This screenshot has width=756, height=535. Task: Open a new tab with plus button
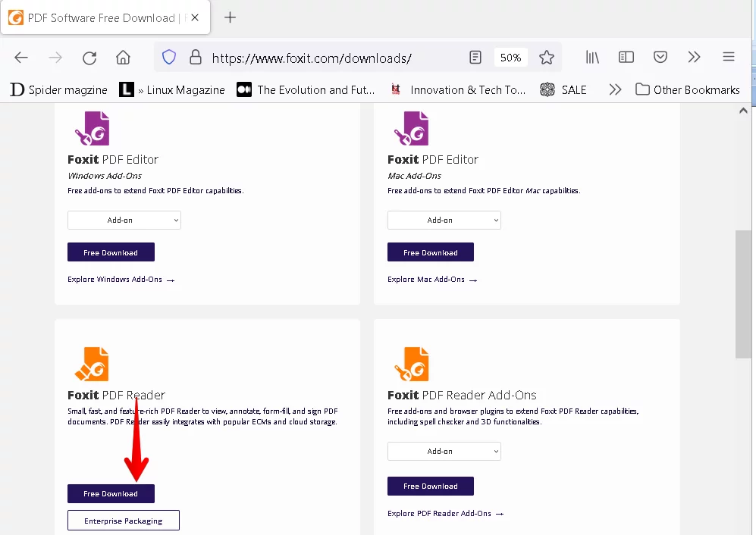point(230,17)
